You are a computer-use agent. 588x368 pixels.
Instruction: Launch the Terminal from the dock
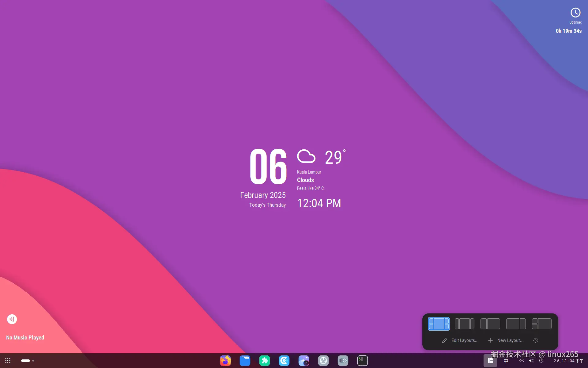tap(363, 361)
